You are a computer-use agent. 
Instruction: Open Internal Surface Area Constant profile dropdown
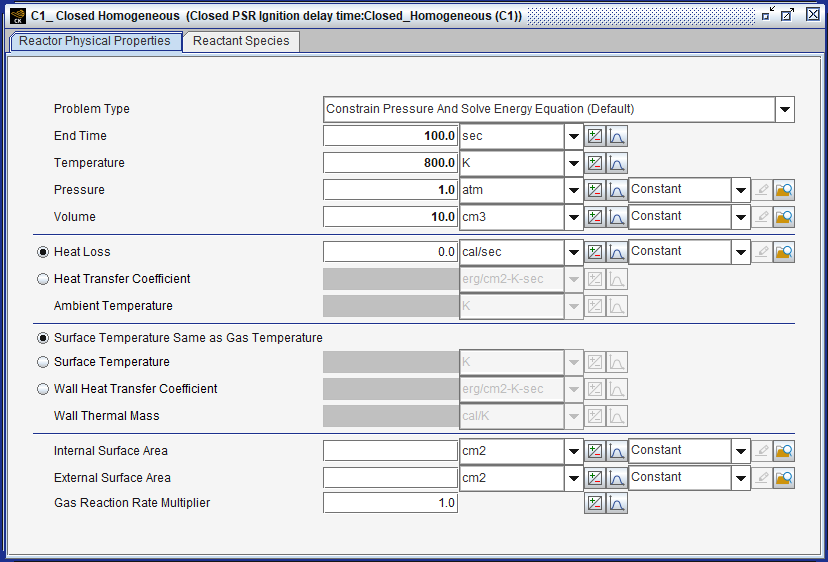click(741, 452)
